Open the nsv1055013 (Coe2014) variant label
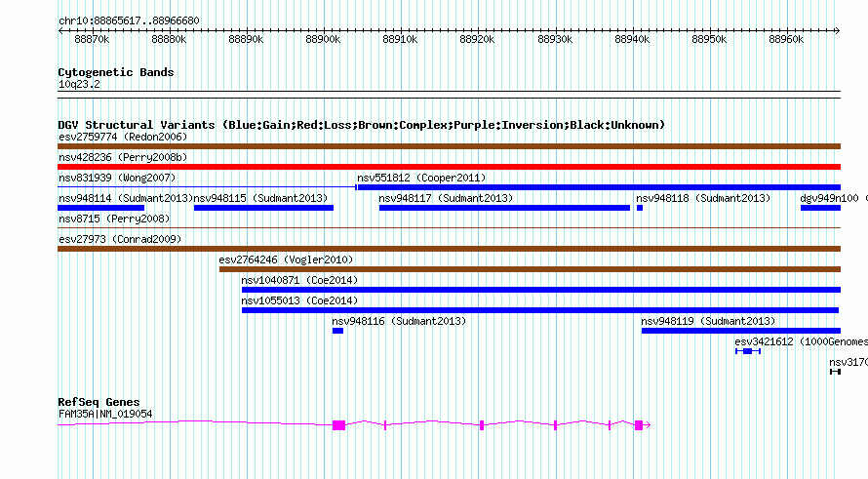 (x=299, y=300)
